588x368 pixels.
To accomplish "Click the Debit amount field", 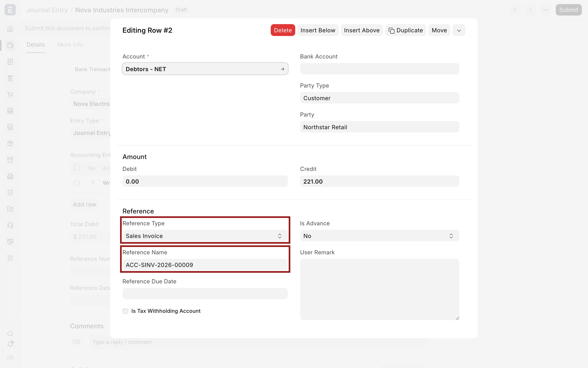I will point(205,181).
